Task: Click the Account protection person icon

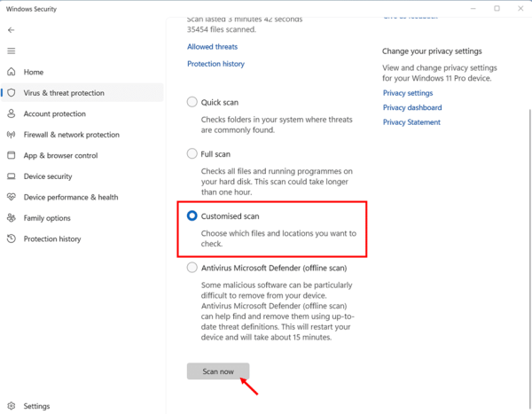Action: pos(12,113)
